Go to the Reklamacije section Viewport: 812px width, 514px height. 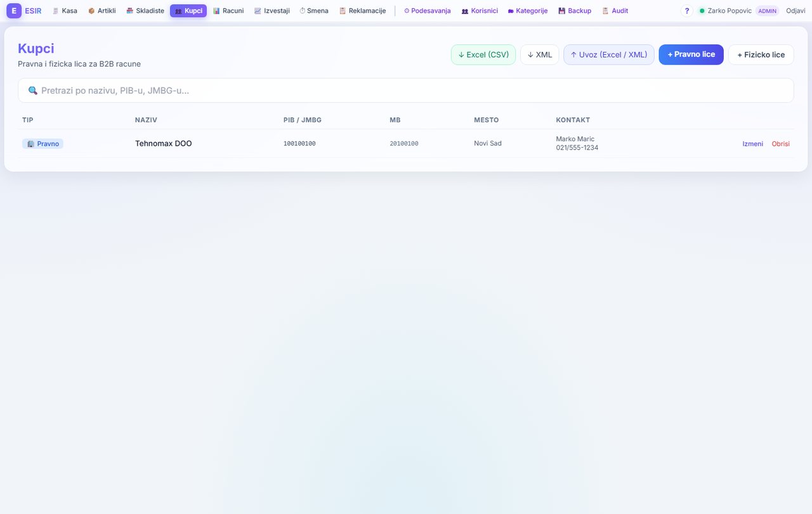pos(363,11)
